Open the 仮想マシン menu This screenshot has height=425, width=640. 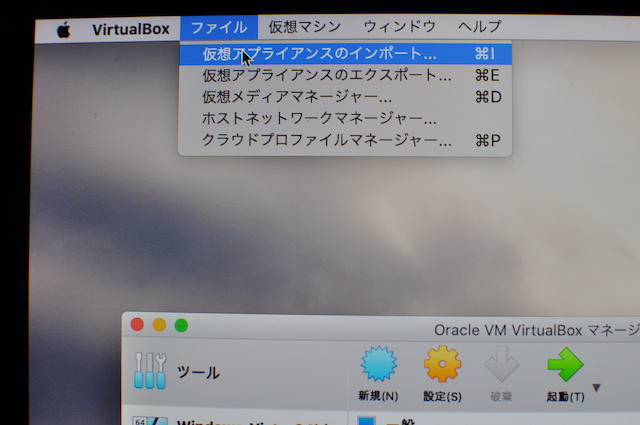coord(304,27)
